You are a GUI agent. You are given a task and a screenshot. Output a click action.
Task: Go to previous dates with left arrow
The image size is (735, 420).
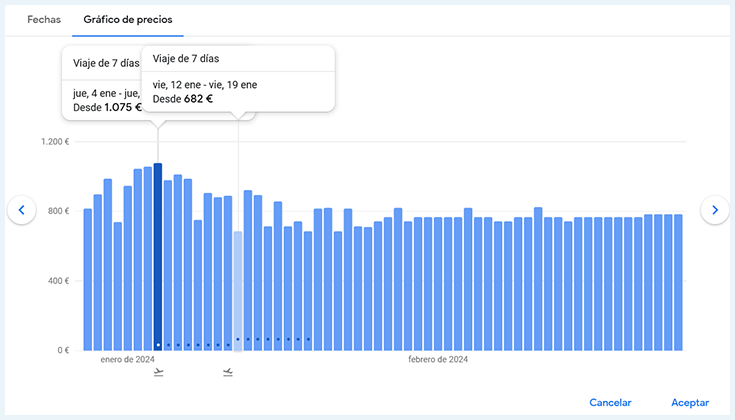click(22, 210)
